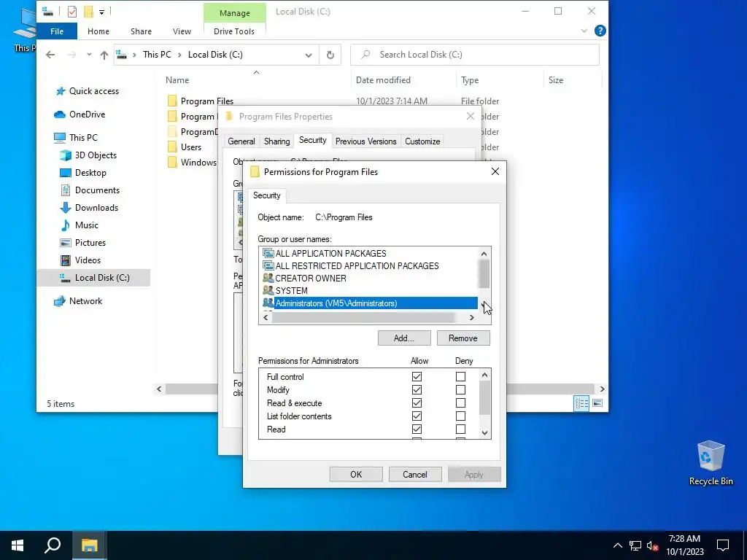Image resolution: width=747 pixels, height=560 pixels.
Task: Click network icon in system tray
Action: [x=635, y=545]
